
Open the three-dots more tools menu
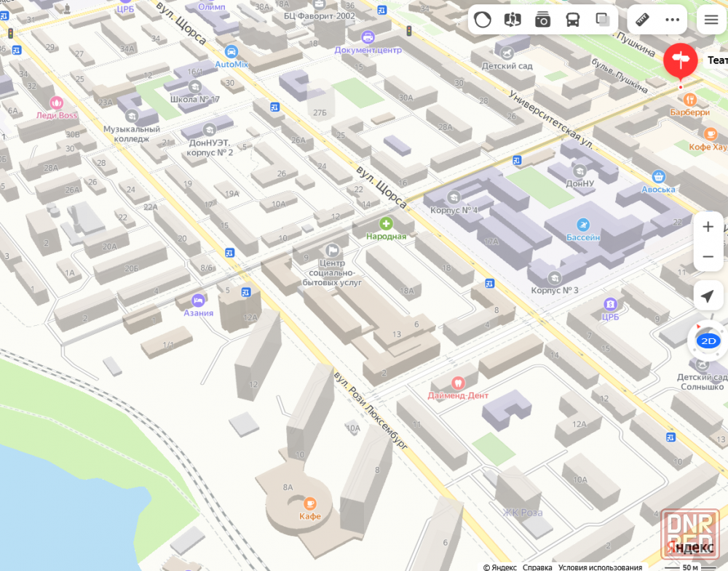672,20
